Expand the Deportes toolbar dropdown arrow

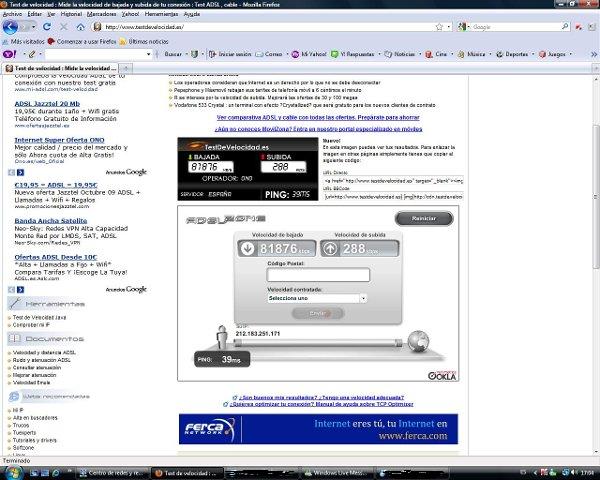click(x=533, y=54)
